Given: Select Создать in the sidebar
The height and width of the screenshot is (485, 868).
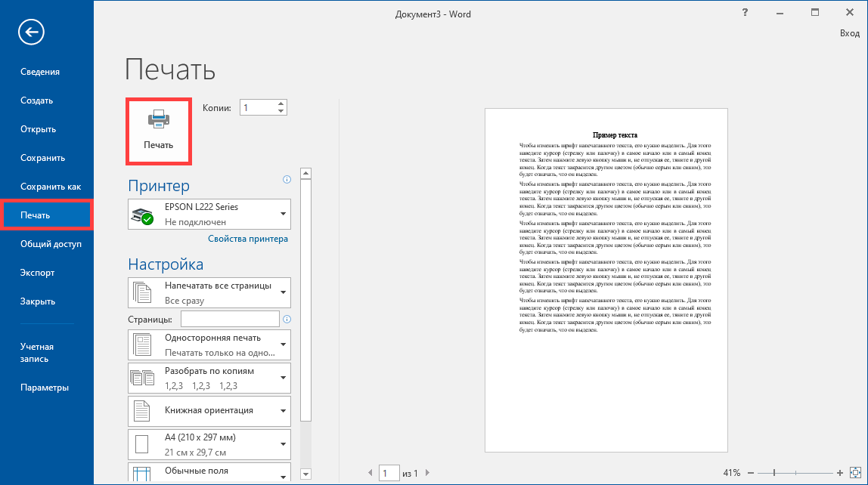Looking at the screenshot, I should [x=36, y=100].
